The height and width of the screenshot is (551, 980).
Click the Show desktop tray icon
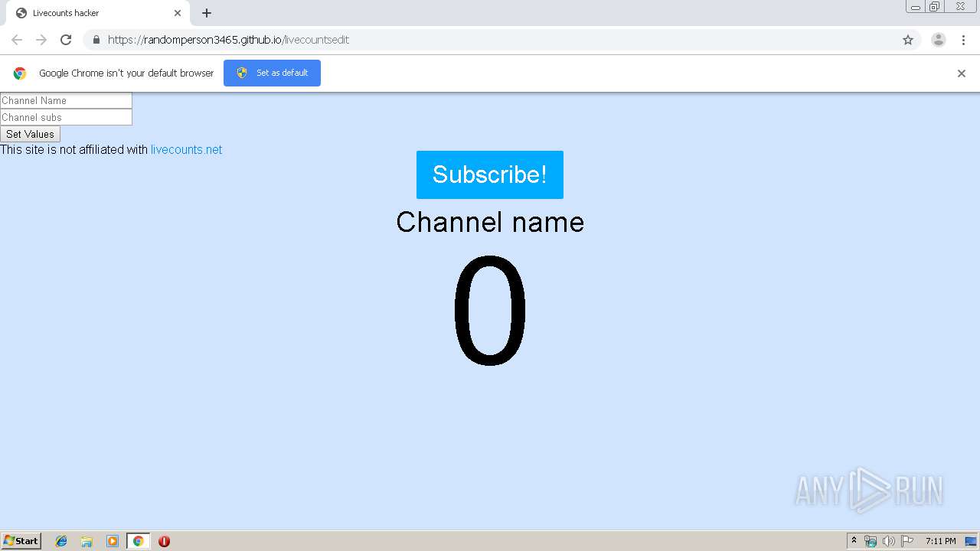[x=970, y=541]
